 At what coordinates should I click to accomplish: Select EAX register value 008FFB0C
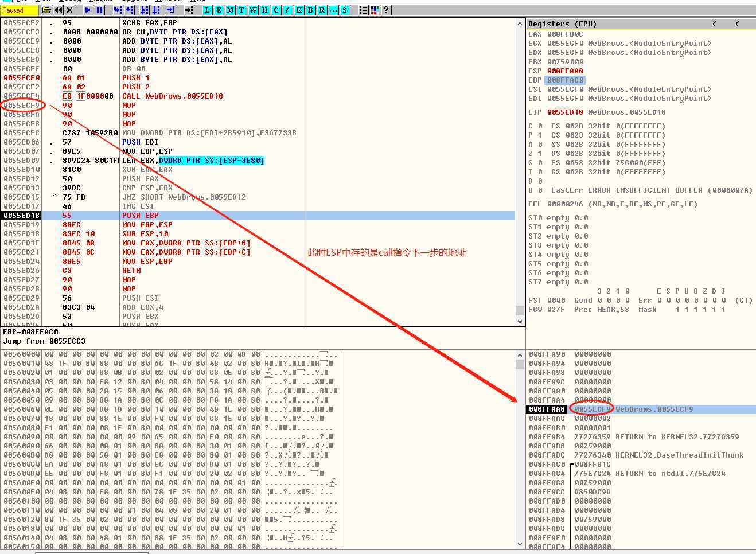click(x=565, y=34)
